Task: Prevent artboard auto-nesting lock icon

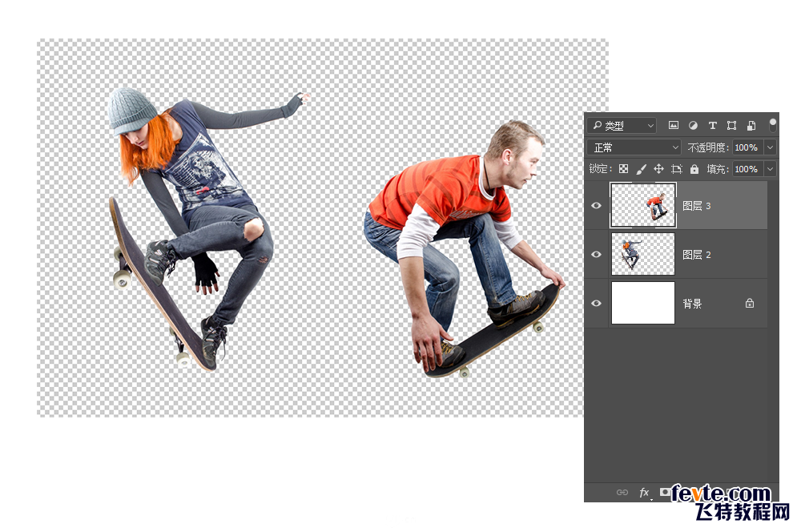Action: click(676, 169)
